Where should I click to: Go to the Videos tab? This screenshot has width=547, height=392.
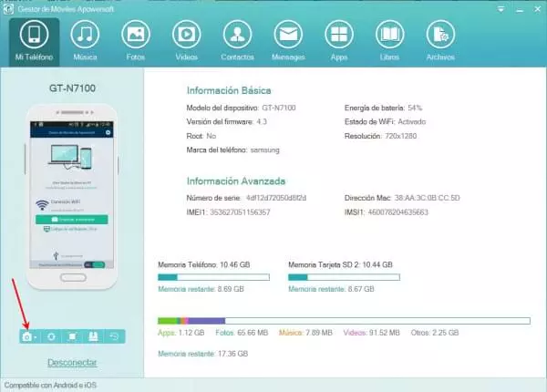(x=187, y=42)
